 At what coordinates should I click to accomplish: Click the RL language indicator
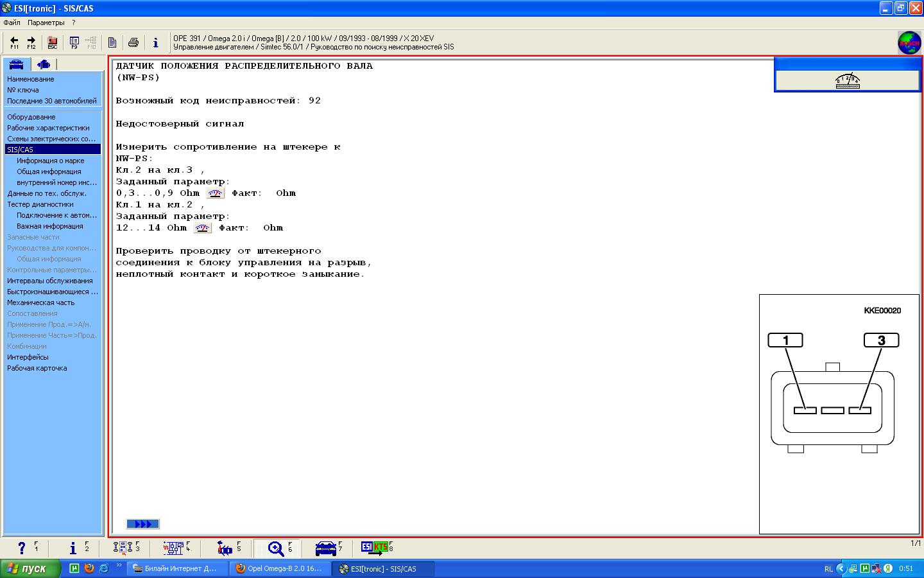click(x=828, y=568)
